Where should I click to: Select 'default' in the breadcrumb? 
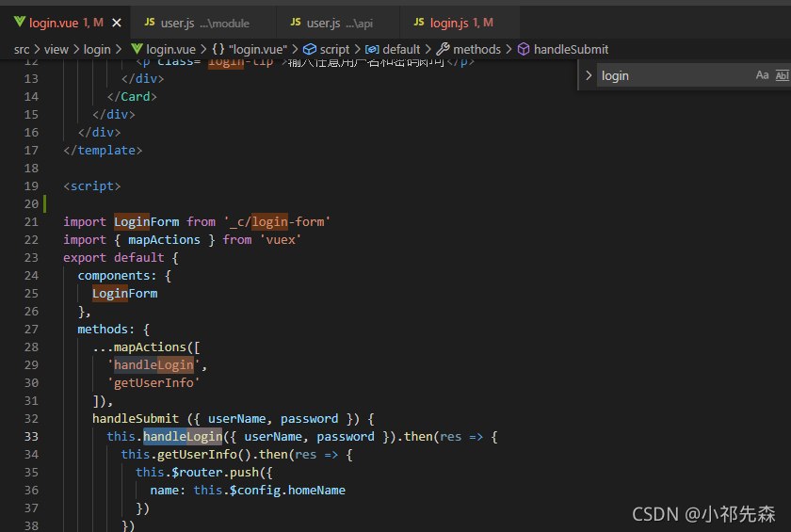click(401, 49)
